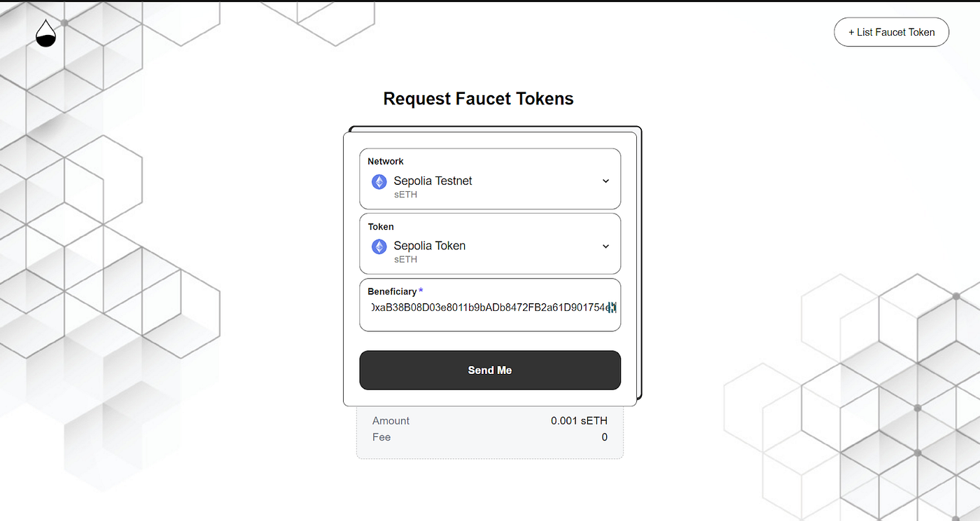Click the Amount row showing 0.001 sETH
Viewport: 980px width, 521px height.
(490, 421)
